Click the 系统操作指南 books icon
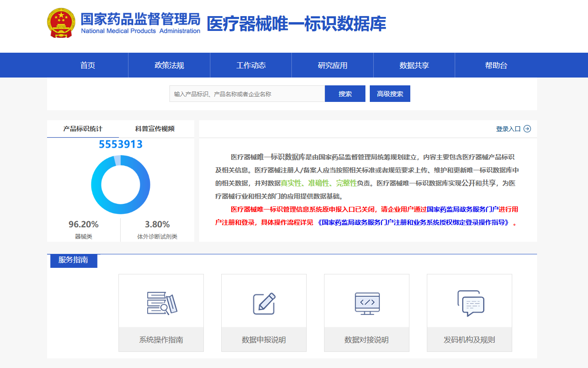 click(x=161, y=303)
